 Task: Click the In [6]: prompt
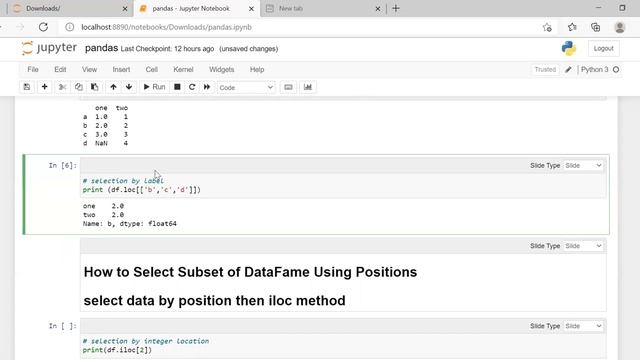click(x=62, y=165)
